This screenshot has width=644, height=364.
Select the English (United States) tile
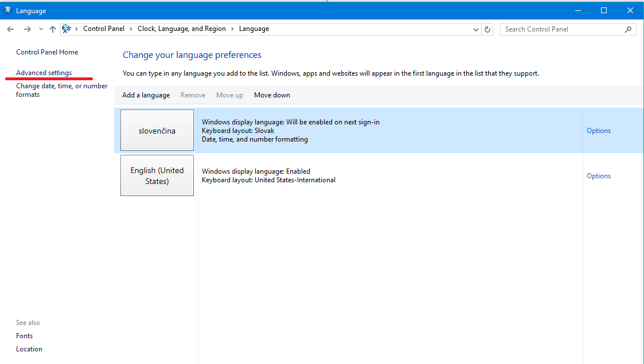[157, 175]
